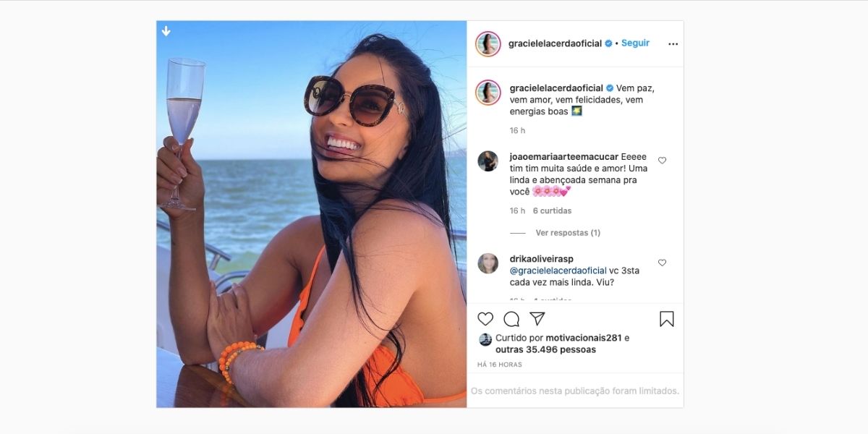Share the post via paper plane icon
The height and width of the screenshot is (434, 868).
pos(537,319)
